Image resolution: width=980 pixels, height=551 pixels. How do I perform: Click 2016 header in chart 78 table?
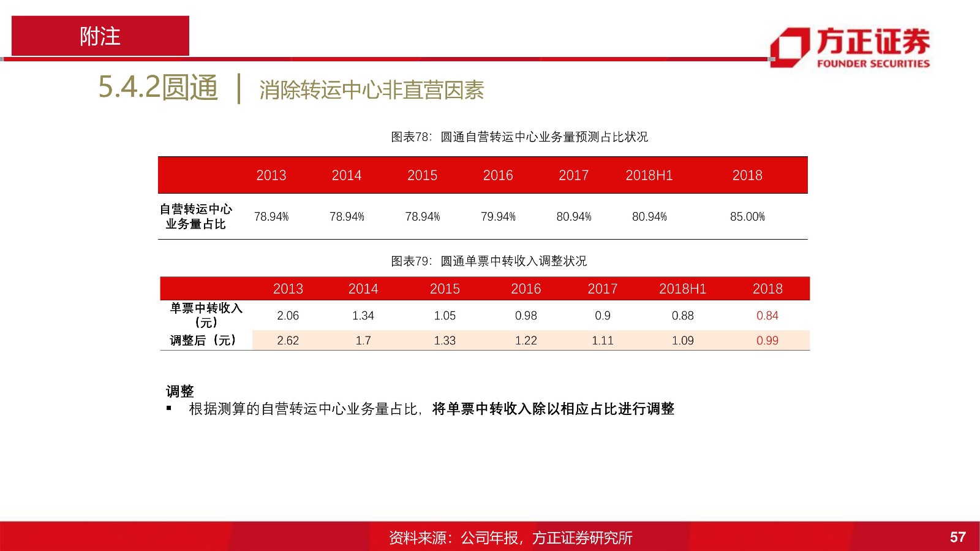[x=498, y=175]
